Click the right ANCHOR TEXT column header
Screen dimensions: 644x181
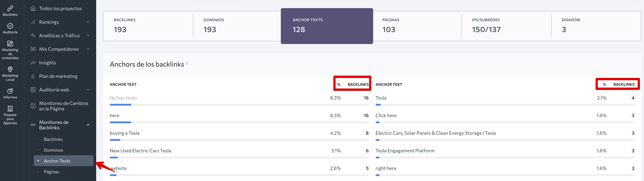tap(389, 84)
